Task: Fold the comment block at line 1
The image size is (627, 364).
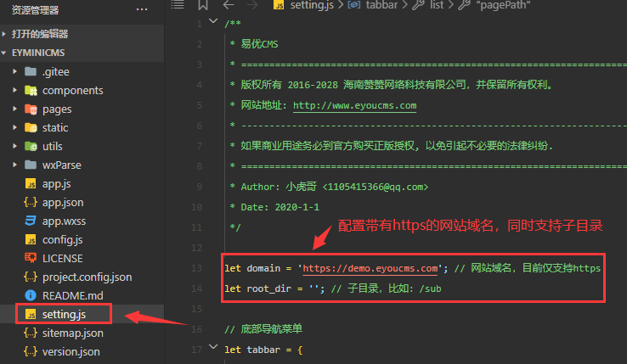Action: [x=213, y=21]
